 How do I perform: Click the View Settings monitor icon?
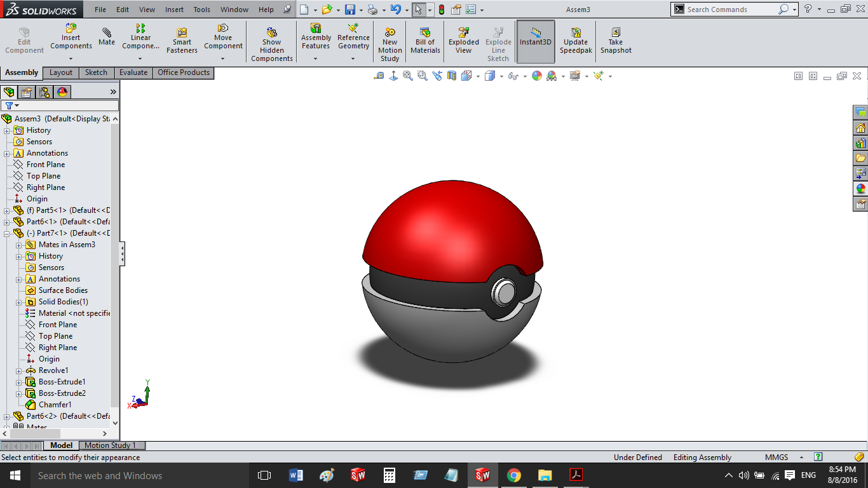tap(575, 76)
